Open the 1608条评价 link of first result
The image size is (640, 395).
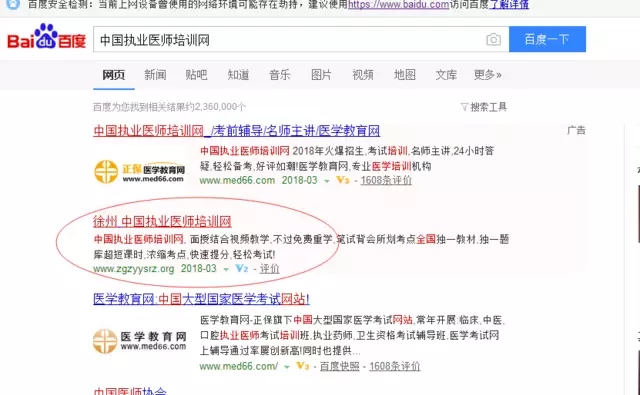point(386,180)
